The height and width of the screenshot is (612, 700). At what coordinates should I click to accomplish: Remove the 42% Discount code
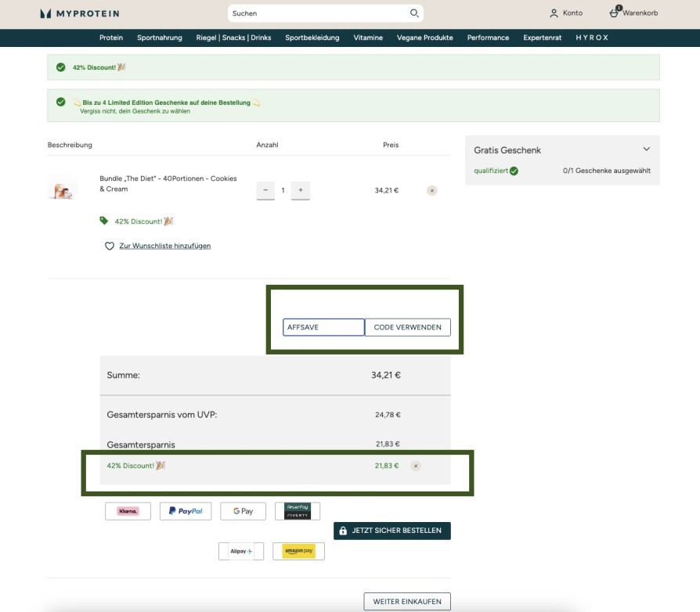pos(416,466)
